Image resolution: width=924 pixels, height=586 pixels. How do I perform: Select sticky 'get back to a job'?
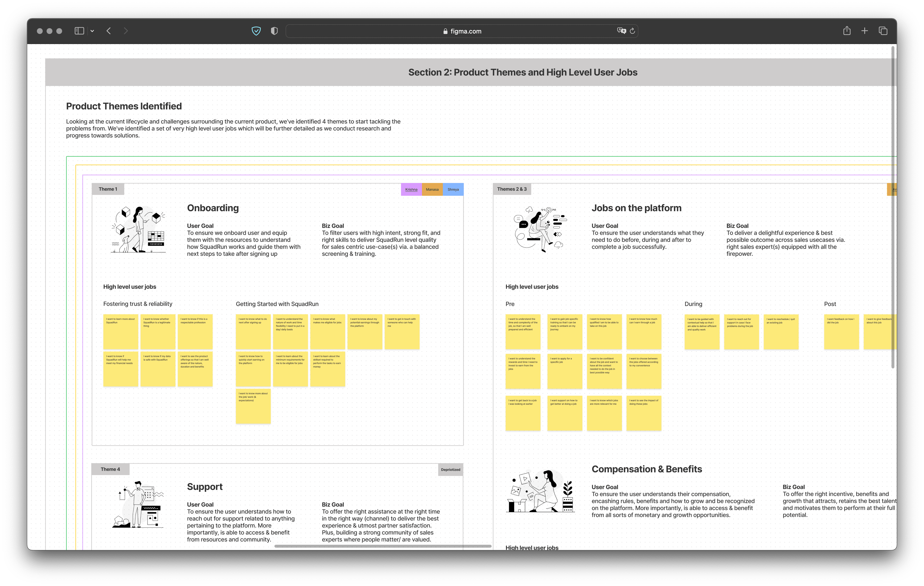tap(523, 413)
